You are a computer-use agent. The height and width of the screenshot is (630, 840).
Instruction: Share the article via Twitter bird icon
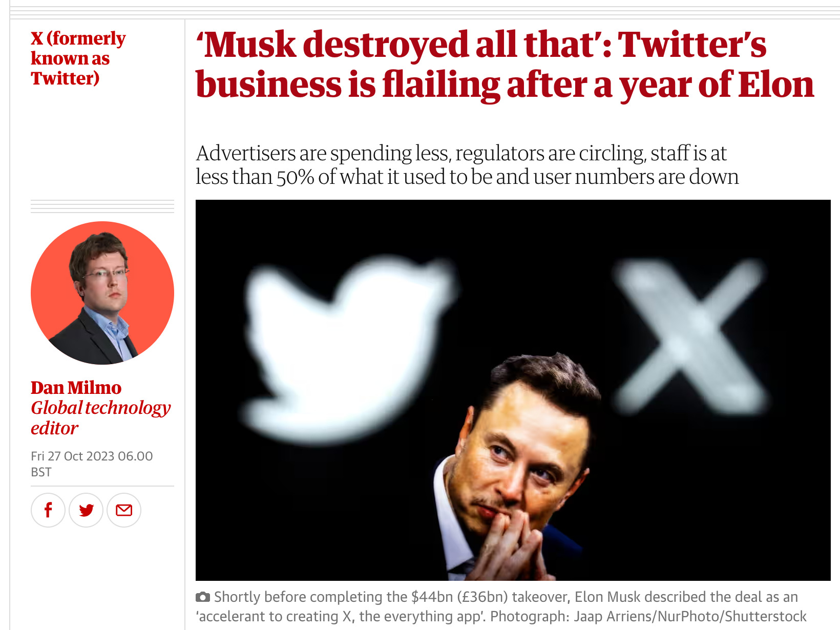86,510
